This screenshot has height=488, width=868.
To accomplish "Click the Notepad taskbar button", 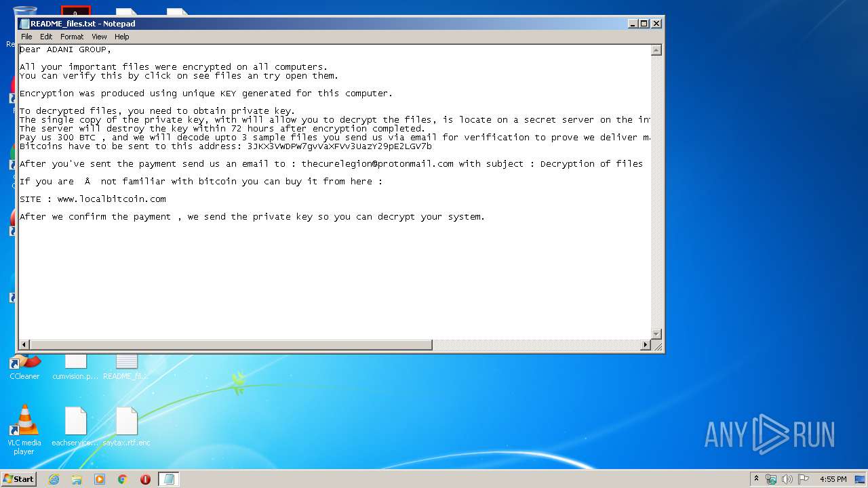I will (x=169, y=479).
